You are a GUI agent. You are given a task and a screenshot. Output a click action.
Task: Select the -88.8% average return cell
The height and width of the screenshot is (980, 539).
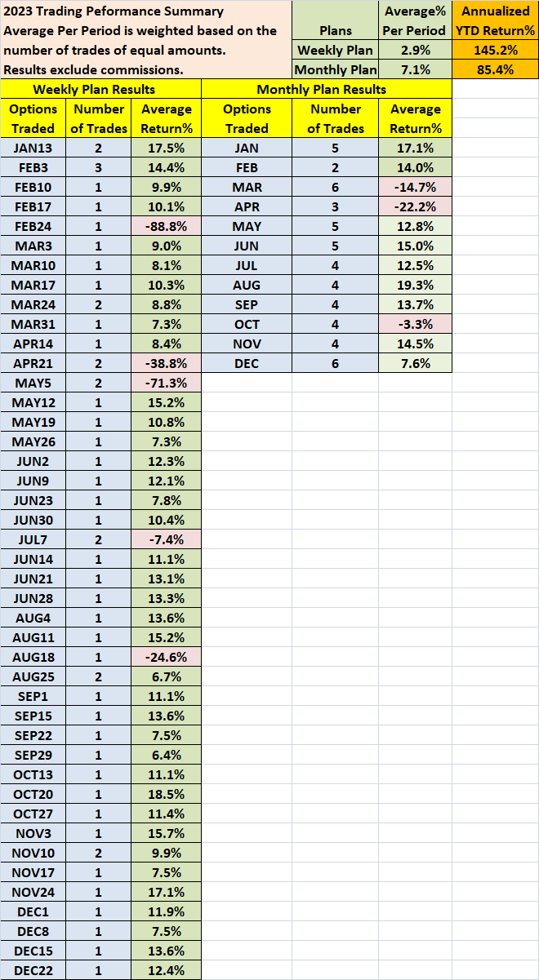pyautogui.click(x=166, y=226)
